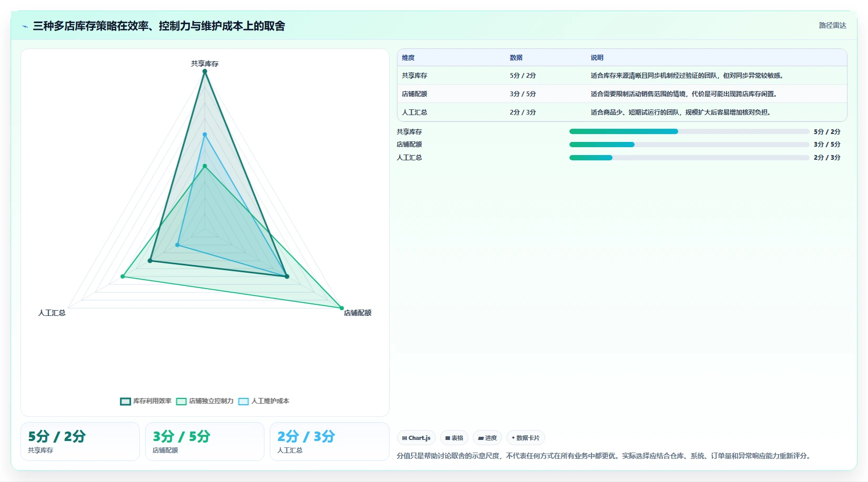This screenshot has height=482, width=868.
Task: Click the 人工汇总 cell in the table
Action: click(x=415, y=112)
